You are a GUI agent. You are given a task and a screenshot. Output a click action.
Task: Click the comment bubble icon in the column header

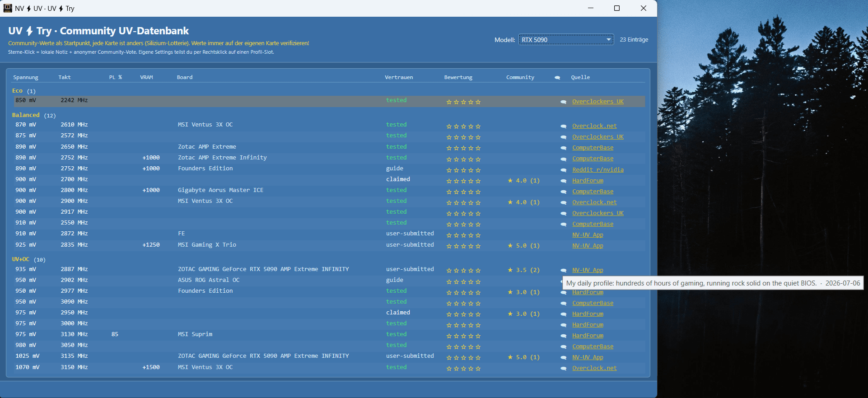(x=557, y=78)
